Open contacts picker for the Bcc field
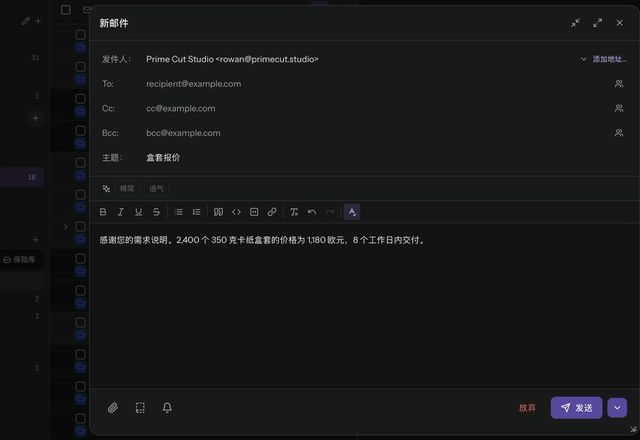 point(619,133)
